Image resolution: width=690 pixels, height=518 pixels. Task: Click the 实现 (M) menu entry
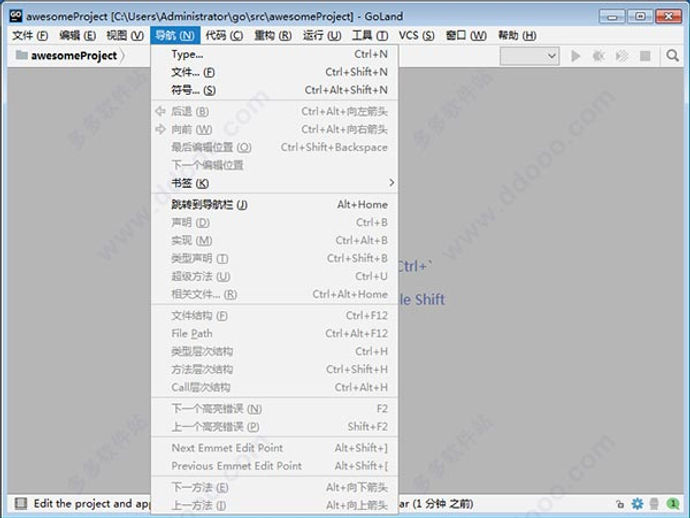(x=275, y=241)
